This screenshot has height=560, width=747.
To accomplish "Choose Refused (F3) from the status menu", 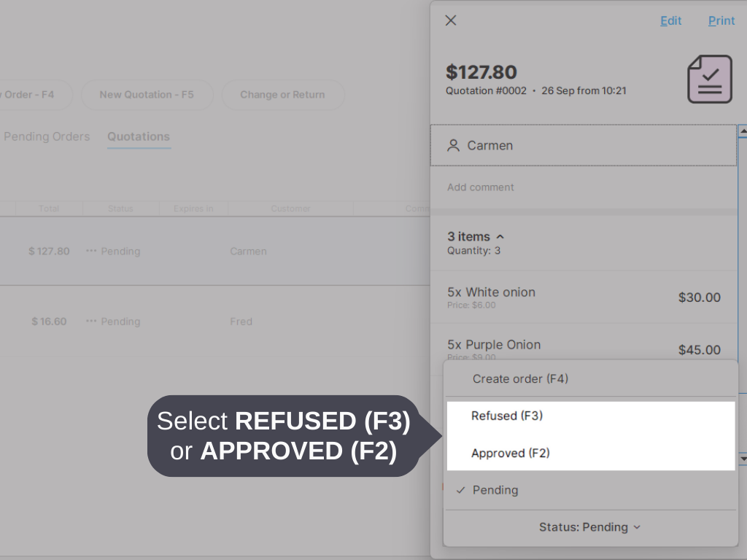I will [507, 416].
